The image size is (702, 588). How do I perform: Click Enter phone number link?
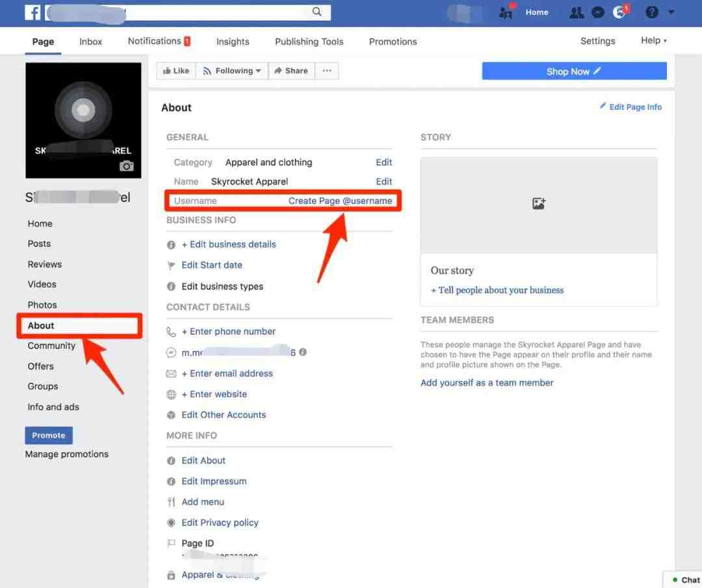click(x=228, y=331)
